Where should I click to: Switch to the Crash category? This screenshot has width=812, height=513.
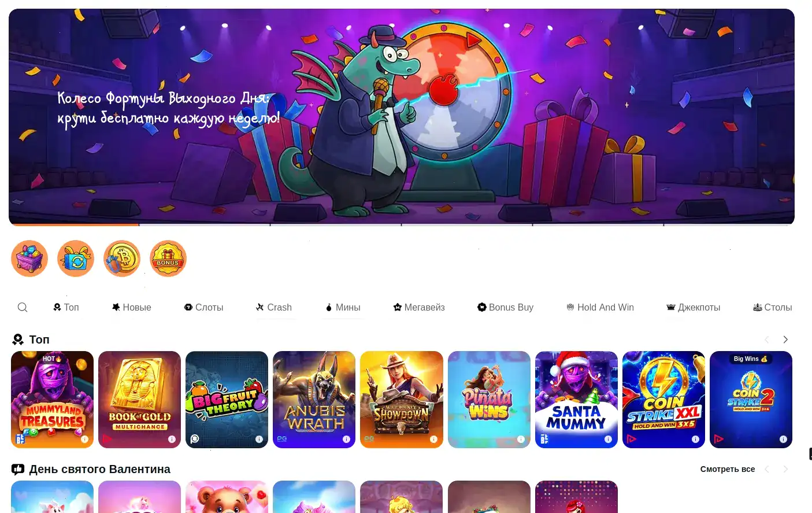[274, 307]
